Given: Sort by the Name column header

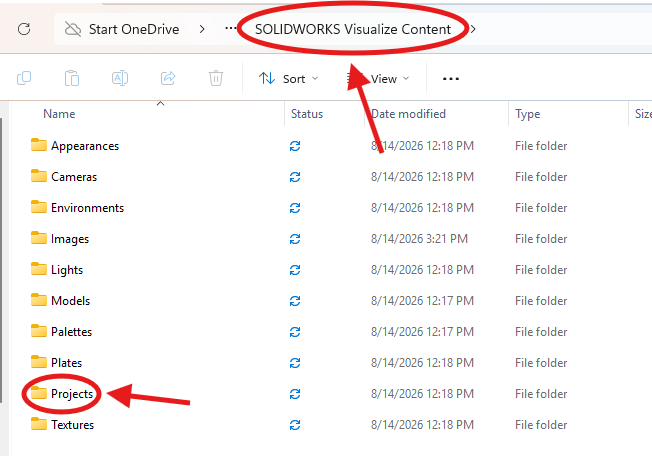Looking at the screenshot, I should (59, 114).
